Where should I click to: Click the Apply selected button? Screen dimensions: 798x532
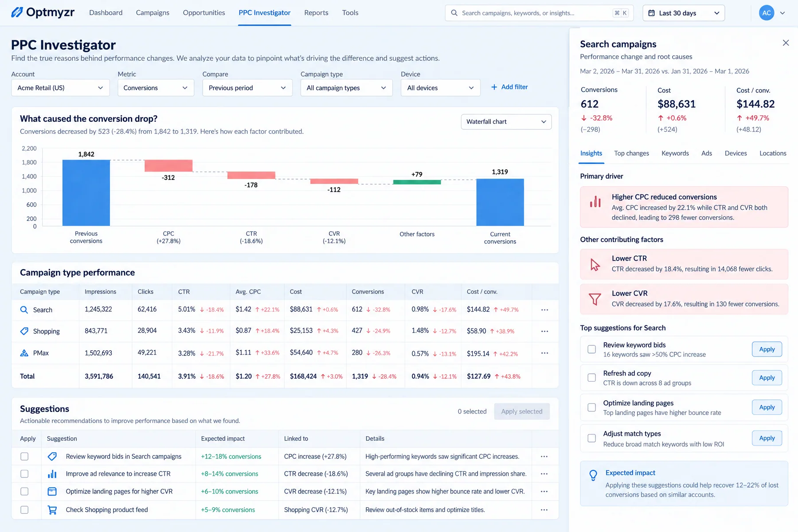click(522, 411)
